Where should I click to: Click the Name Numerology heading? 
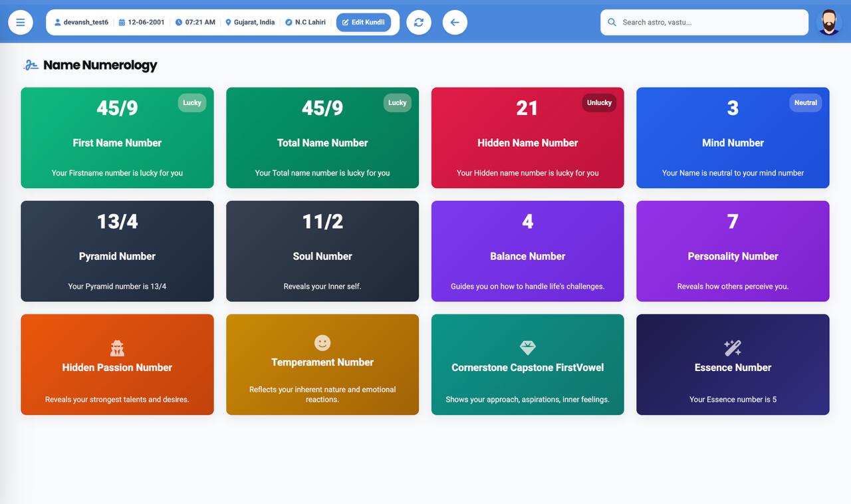pos(100,65)
